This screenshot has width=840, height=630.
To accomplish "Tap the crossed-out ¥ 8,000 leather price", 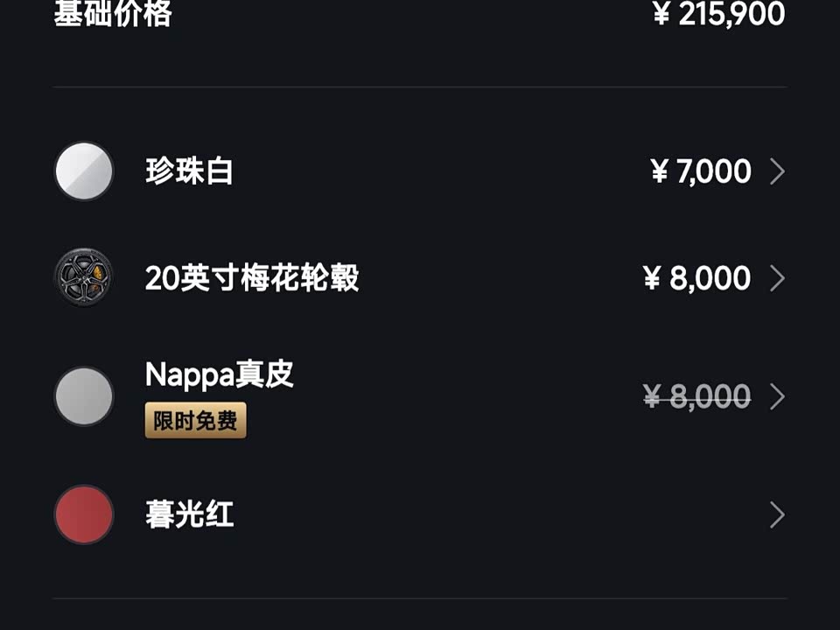I will 697,396.
